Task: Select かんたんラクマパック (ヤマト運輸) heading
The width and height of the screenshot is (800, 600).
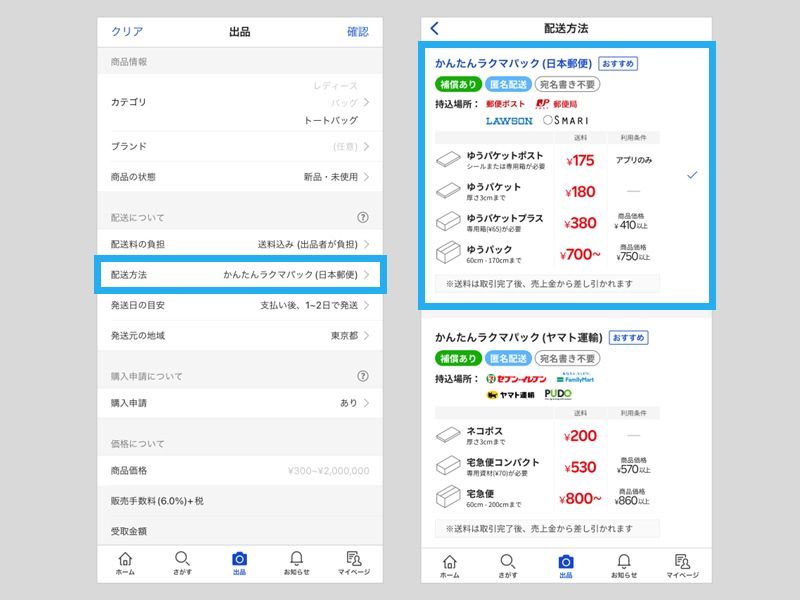Action: click(518, 337)
